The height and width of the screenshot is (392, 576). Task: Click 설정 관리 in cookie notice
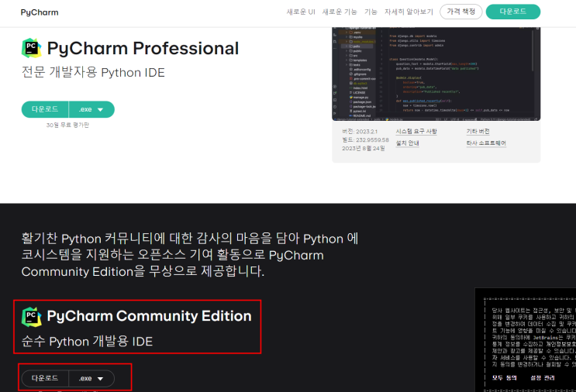tap(543, 378)
